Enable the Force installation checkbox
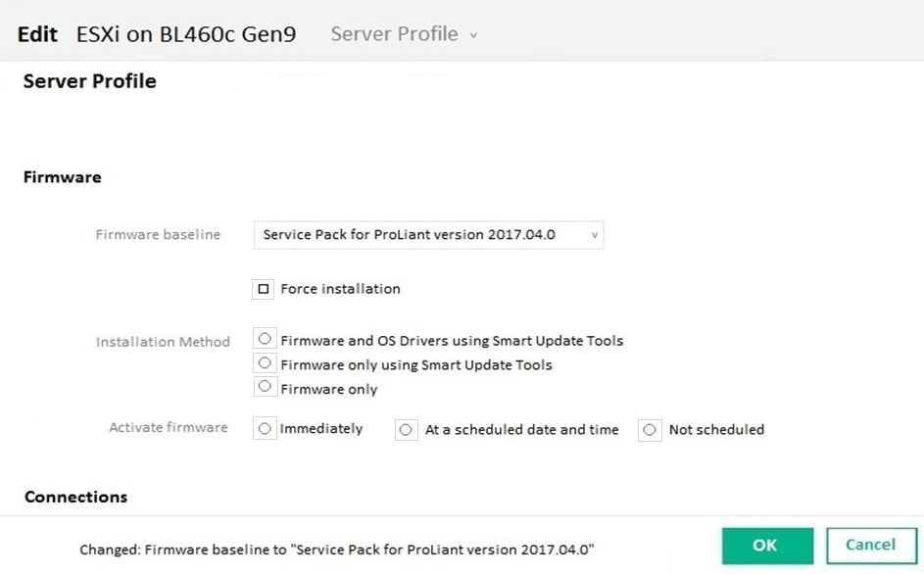This screenshot has height=574, width=924. (x=264, y=289)
